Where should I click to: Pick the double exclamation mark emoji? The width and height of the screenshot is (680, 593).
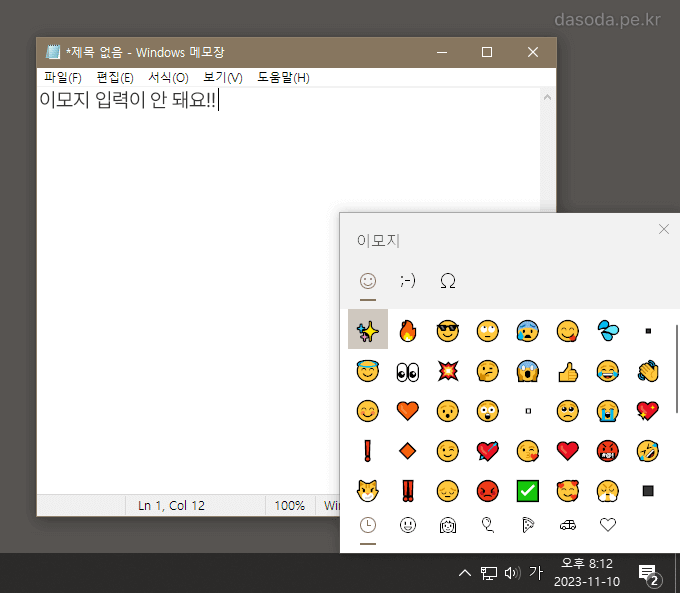pyautogui.click(x=408, y=491)
